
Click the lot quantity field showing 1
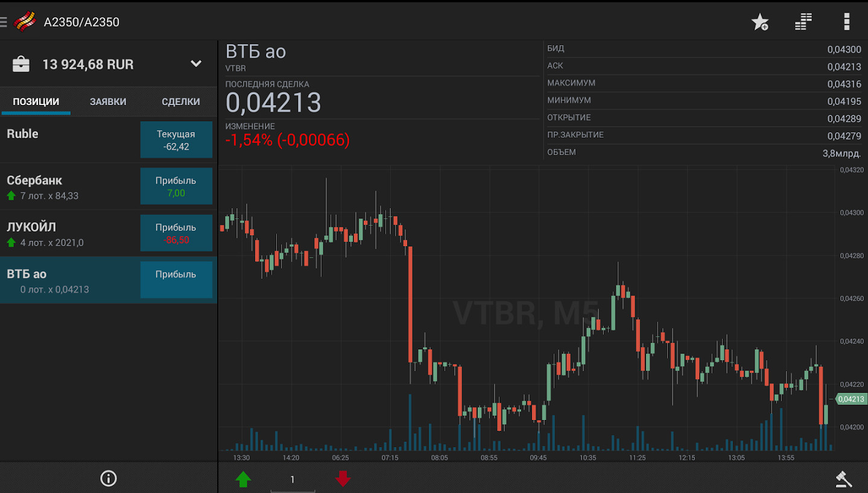click(x=293, y=480)
